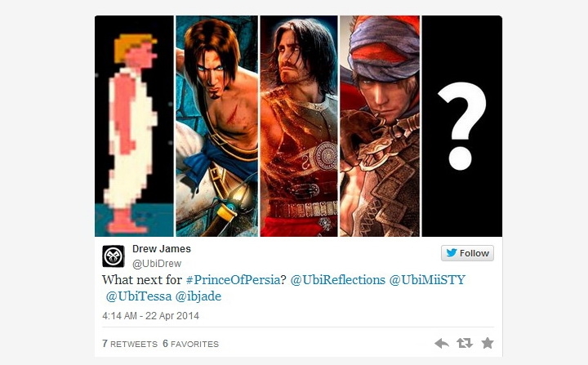Click the @ibjade mention
The image size is (588, 365).
pos(198,296)
